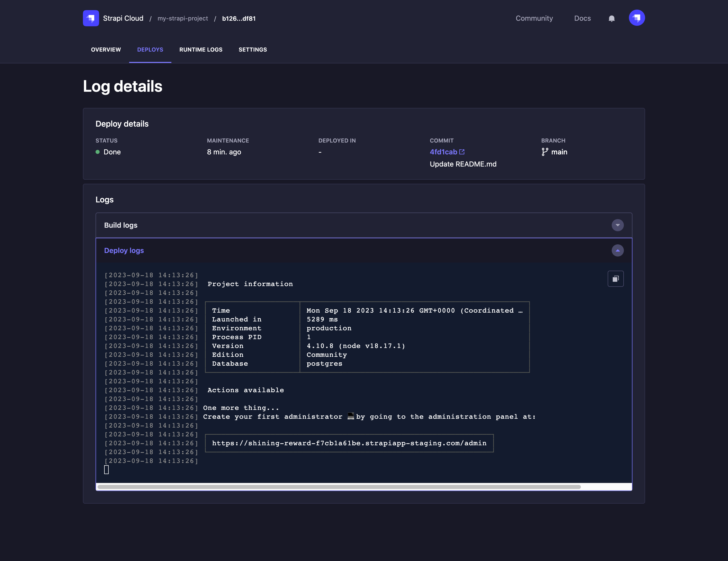Click the external link icon beside commit 4fd1cab
Screen dimensions: 728x561
462,152
